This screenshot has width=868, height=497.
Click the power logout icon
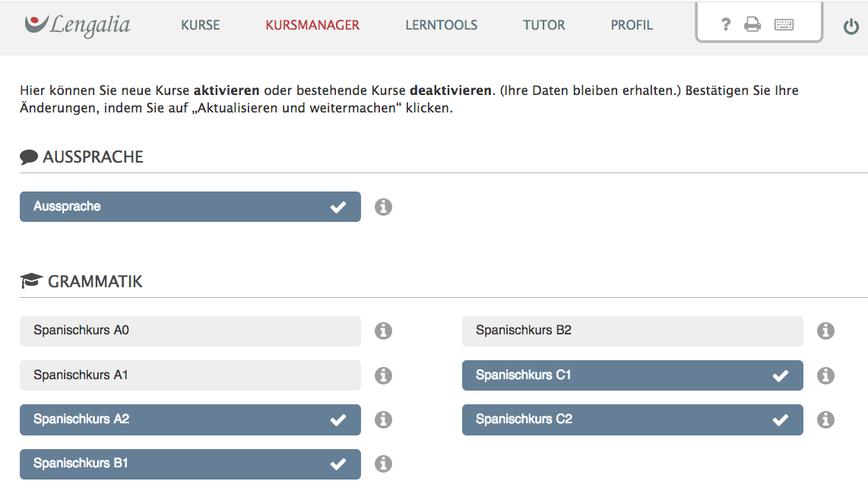tap(851, 27)
